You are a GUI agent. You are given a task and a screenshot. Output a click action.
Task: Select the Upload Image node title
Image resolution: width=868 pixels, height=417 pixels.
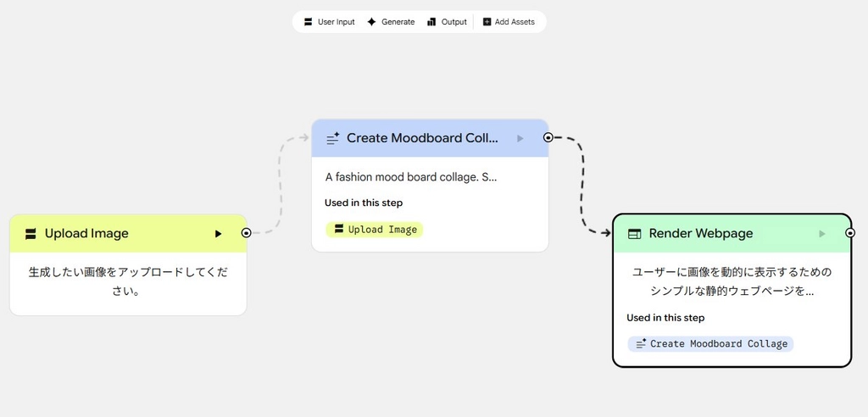point(86,234)
